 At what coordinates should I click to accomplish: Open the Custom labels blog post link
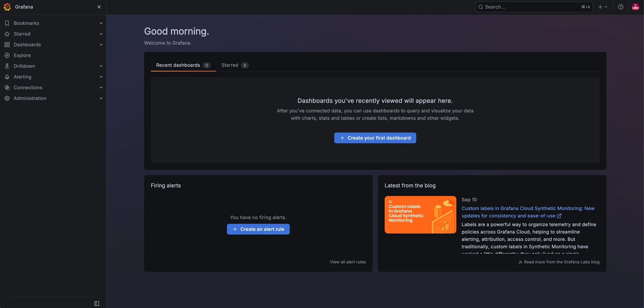pos(528,212)
